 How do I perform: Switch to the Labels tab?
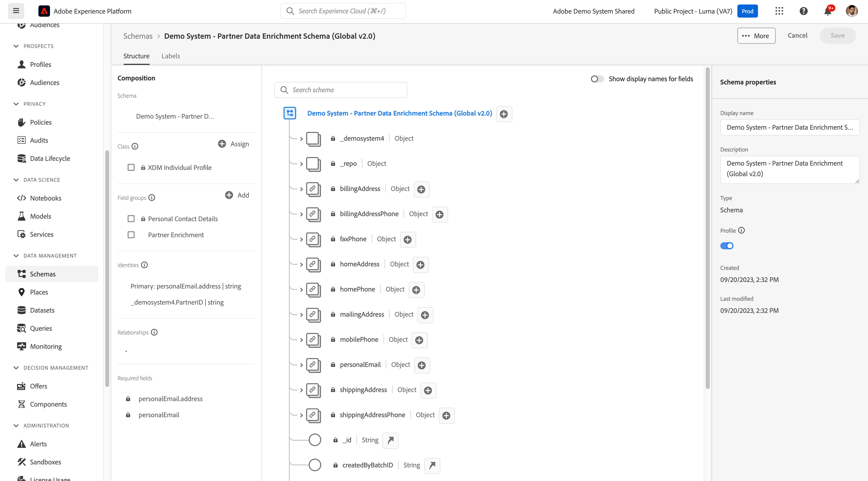pos(171,56)
